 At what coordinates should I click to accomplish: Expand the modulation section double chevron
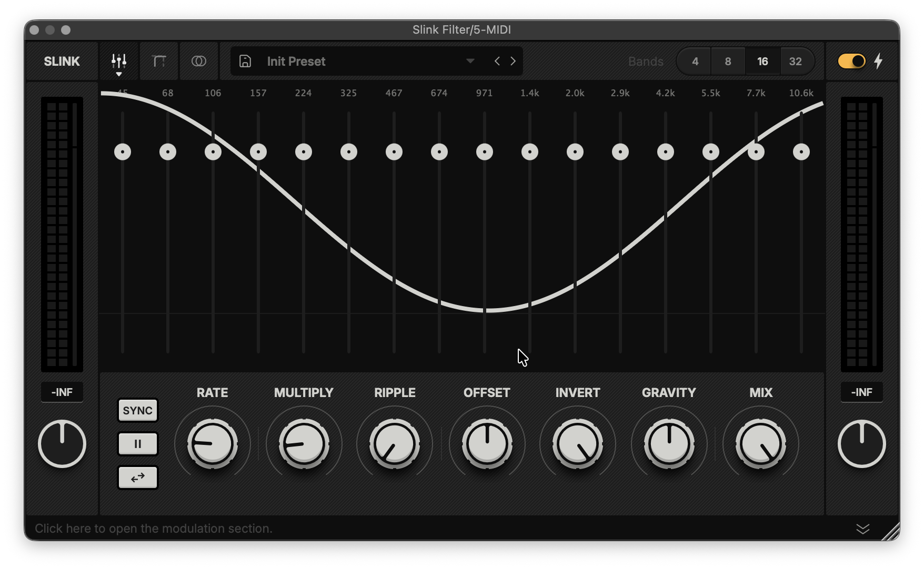tap(863, 529)
